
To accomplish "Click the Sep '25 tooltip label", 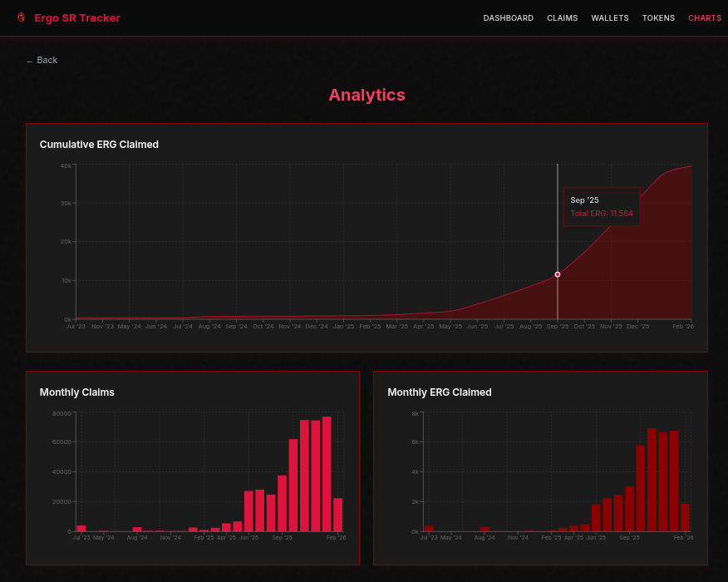I will (x=584, y=200).
